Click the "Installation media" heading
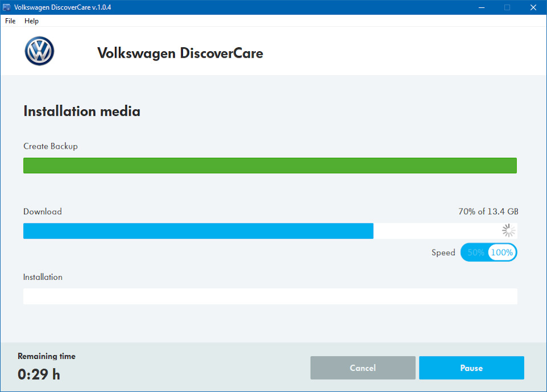 point(81,111)
